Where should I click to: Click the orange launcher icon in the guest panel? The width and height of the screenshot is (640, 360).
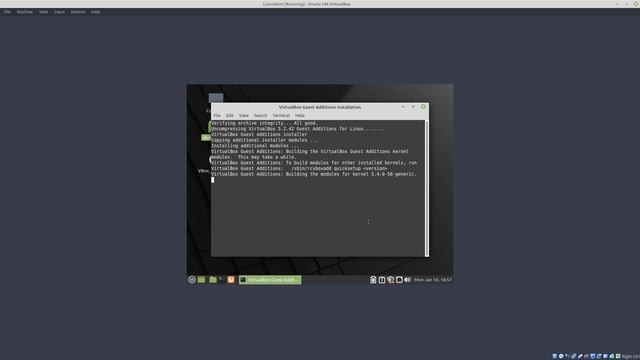pos(231,280)
